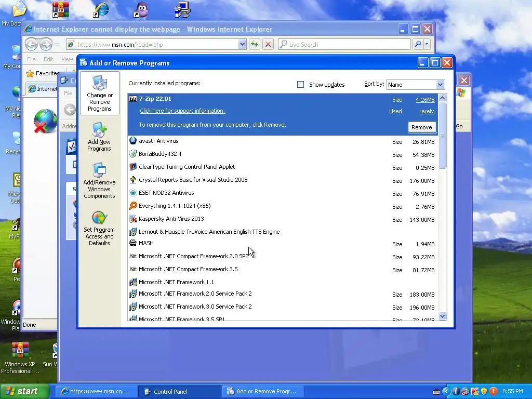
Task: Select BonziBuddy432 4 in the list
Action: [x=283, y=154]
